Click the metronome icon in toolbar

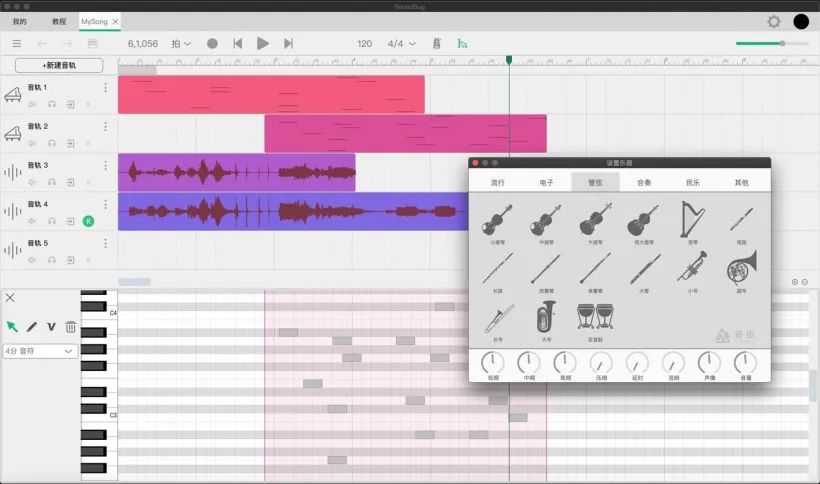(437, 43)
